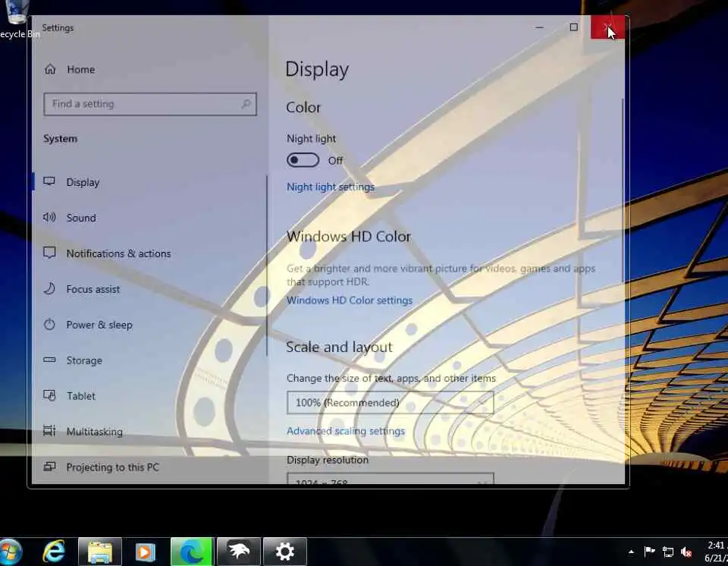Show hidden system tray icons
The height and width of the screenshot is (566, 728).
pyautogui.click(x=631, y=552)
